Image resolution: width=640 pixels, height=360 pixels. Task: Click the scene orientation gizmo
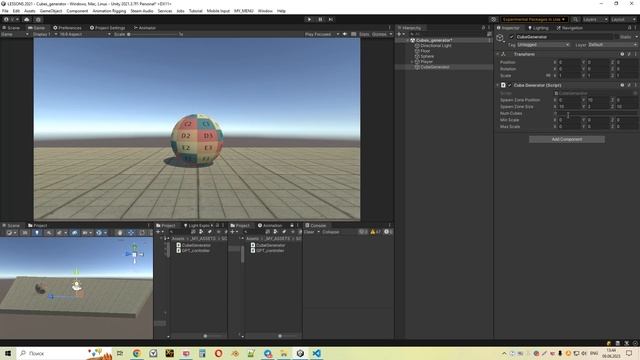135,253
